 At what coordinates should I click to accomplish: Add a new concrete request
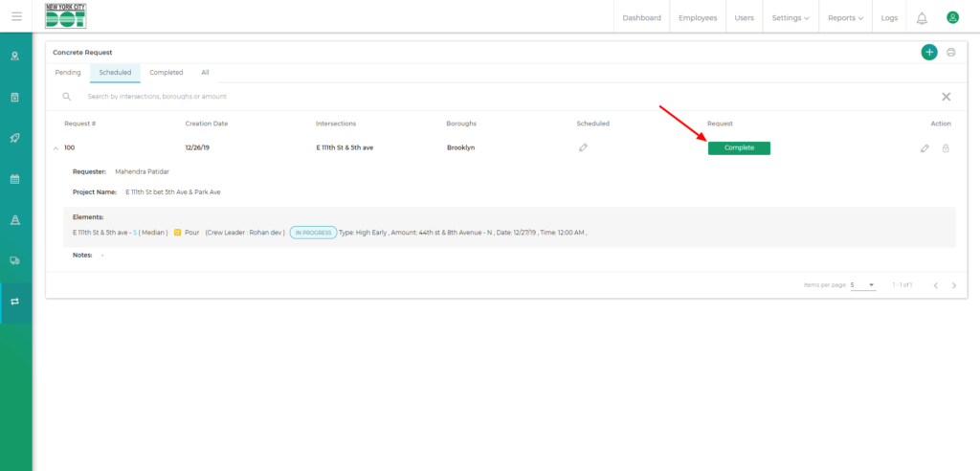point(928,53)
